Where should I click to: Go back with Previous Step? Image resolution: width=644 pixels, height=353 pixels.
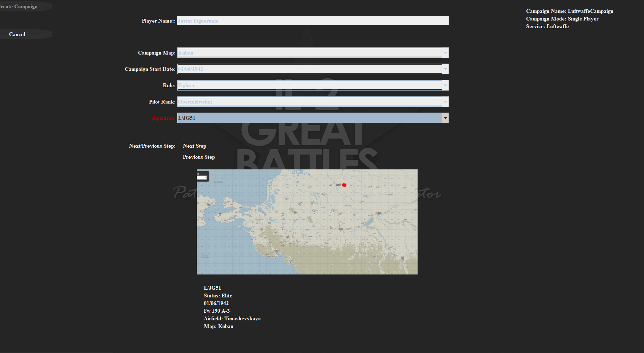tap(199, 157)
